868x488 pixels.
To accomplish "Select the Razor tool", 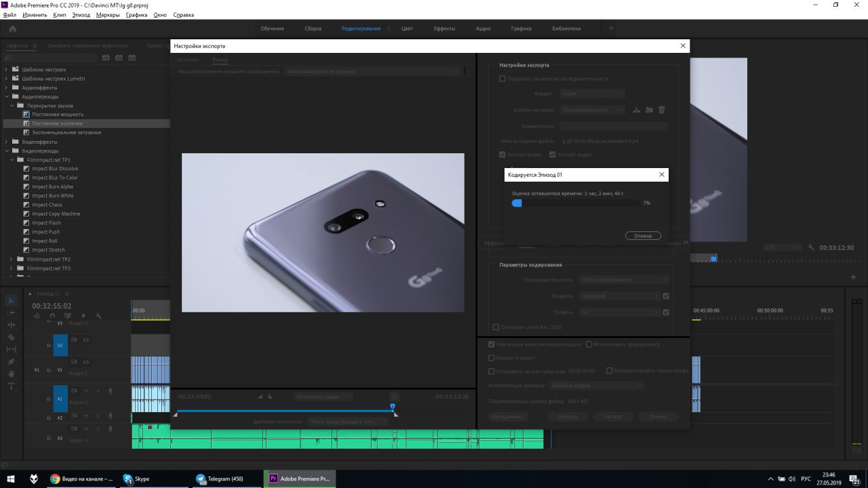I will coord(11,337).
